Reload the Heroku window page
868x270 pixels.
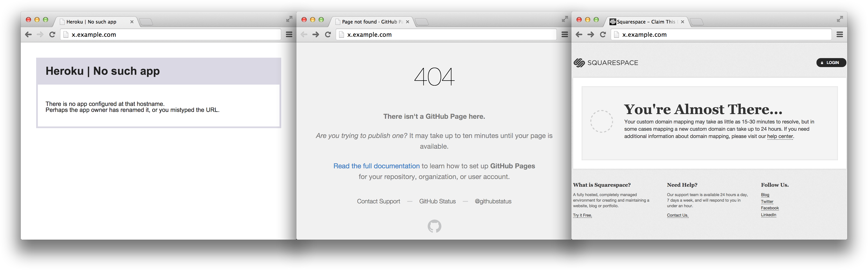pyautogui.click(x=52, y=34)
